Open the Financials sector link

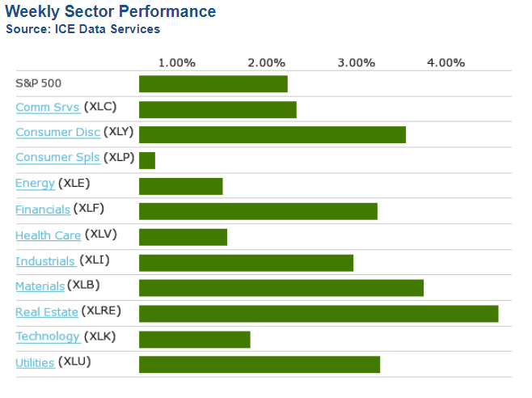43,210
